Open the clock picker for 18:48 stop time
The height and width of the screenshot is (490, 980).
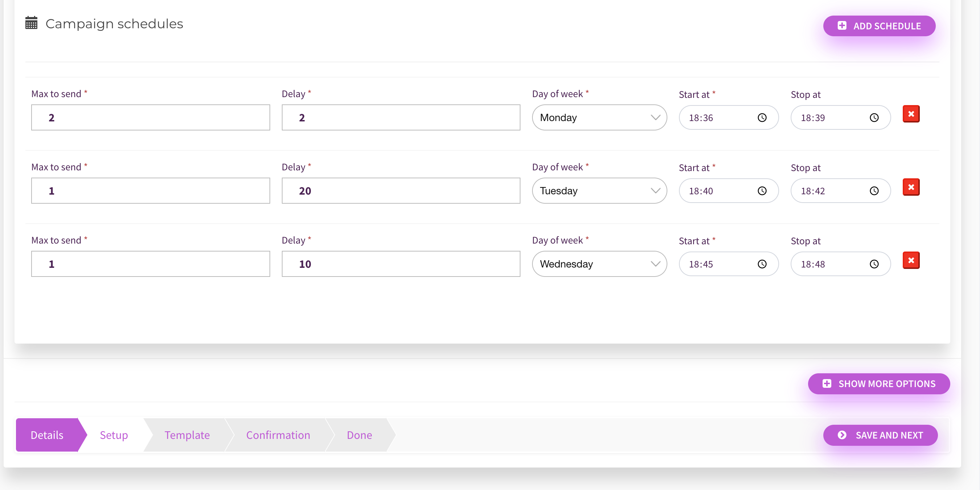874,264
